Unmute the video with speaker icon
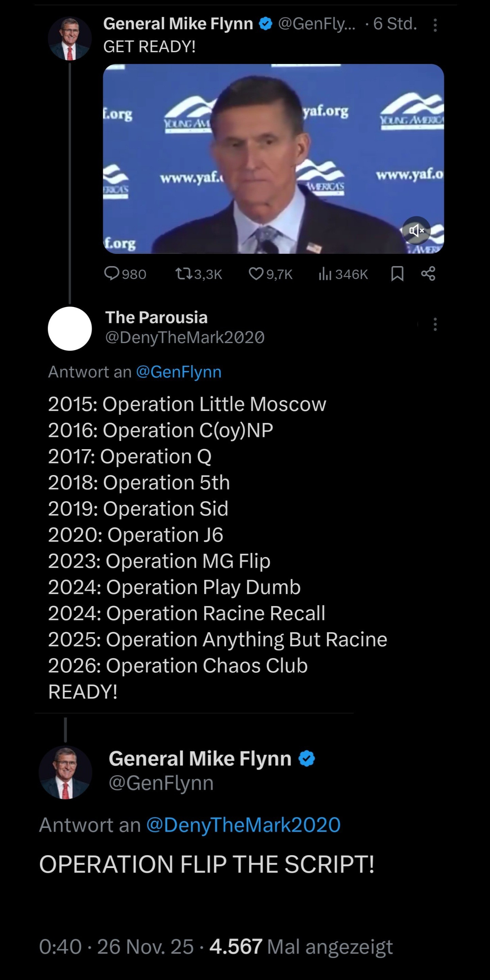This screenshot has height=980, width=490. [416, 230]
